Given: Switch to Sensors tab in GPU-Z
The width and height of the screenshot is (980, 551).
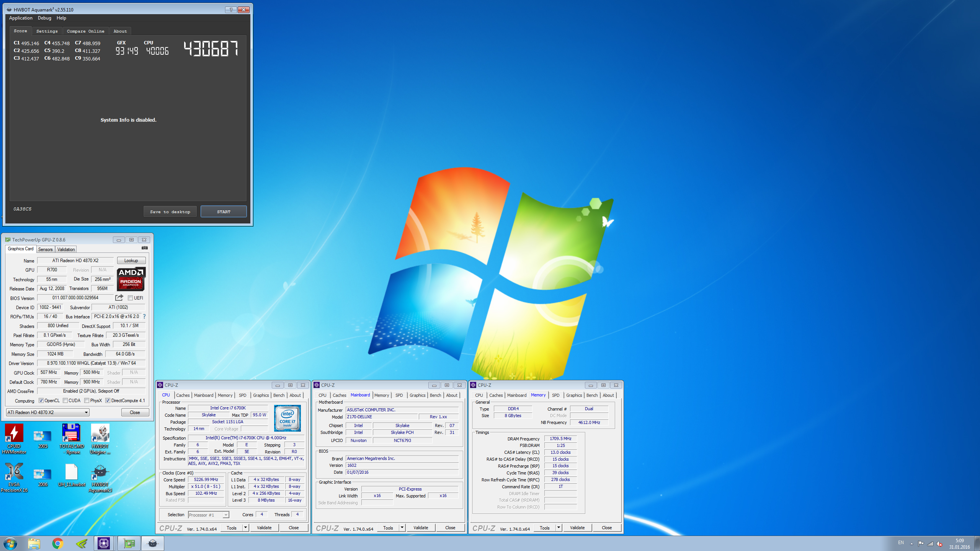Looking at the screenshot, I should pyautogui.click(x=45, y=249).
